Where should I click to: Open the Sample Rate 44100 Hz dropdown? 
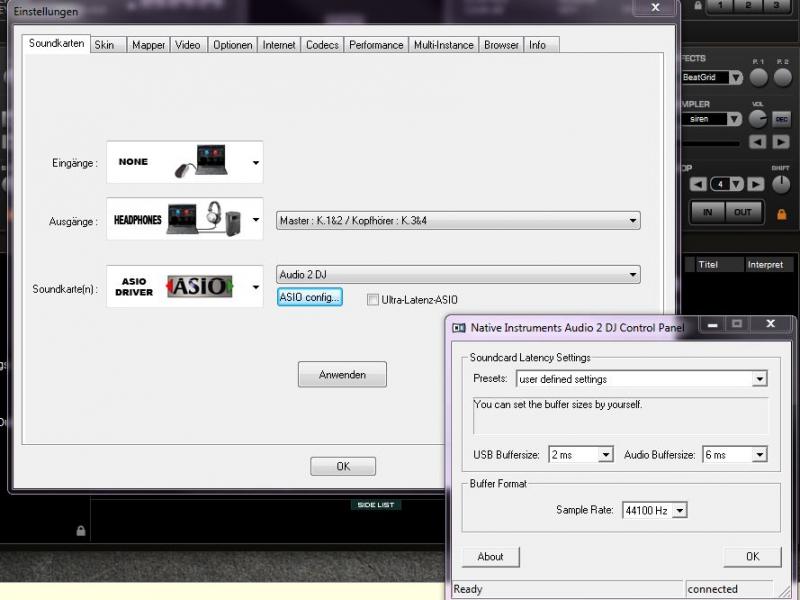click(655, 510)
